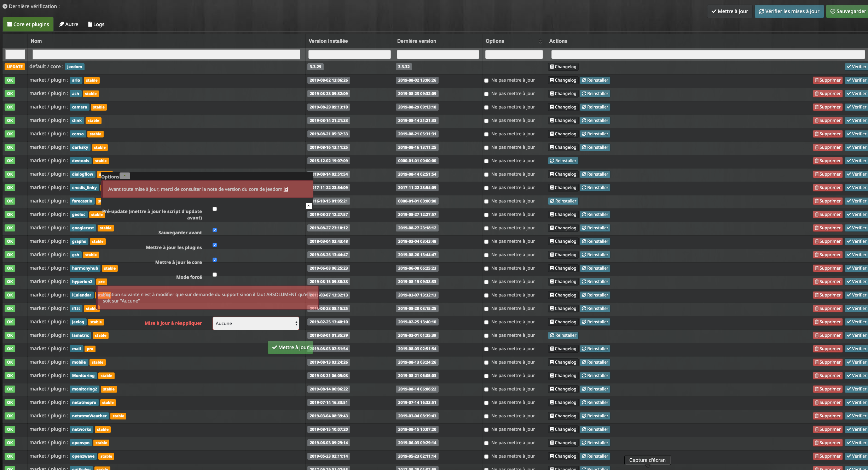This screenshot has width=868, height=470.
Task: Open Changelog for the arlo plugin
Action: [x=563, y=80]
